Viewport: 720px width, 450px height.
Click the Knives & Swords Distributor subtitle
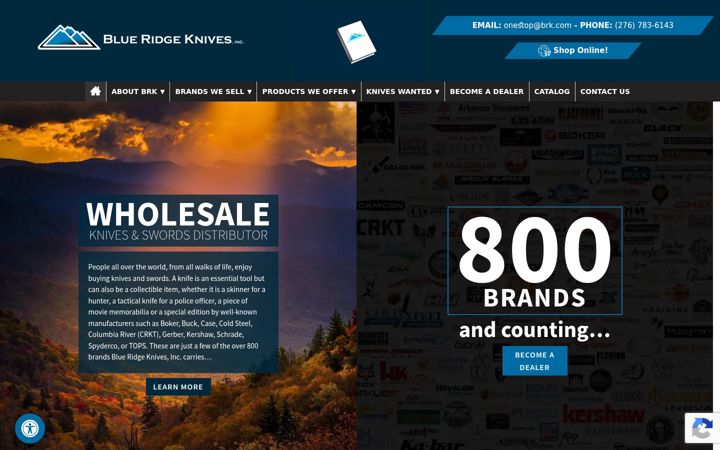pyautogui.click(x=178, y=236)
